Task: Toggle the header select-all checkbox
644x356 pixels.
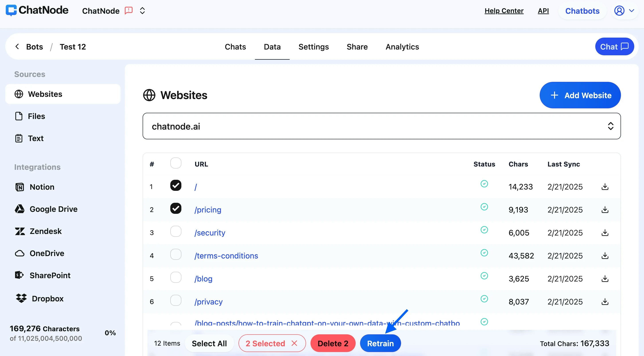Action: point(175,163)
